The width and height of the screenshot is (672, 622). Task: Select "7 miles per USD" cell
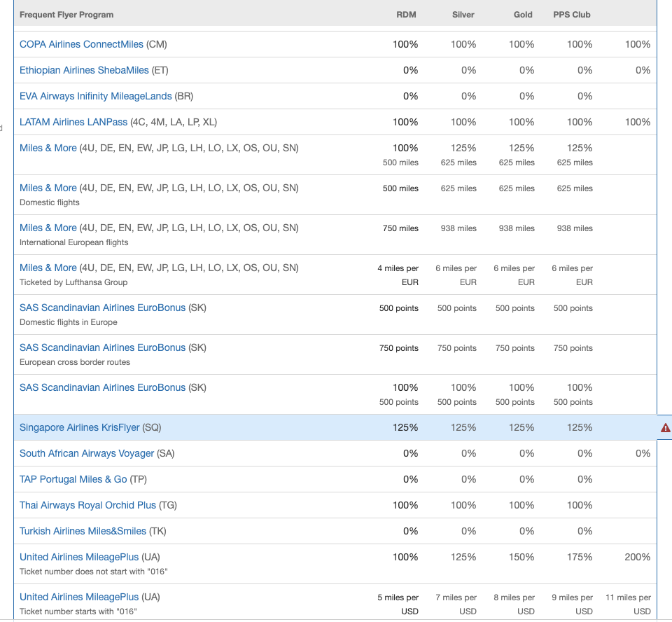click(x=456, y=604)
